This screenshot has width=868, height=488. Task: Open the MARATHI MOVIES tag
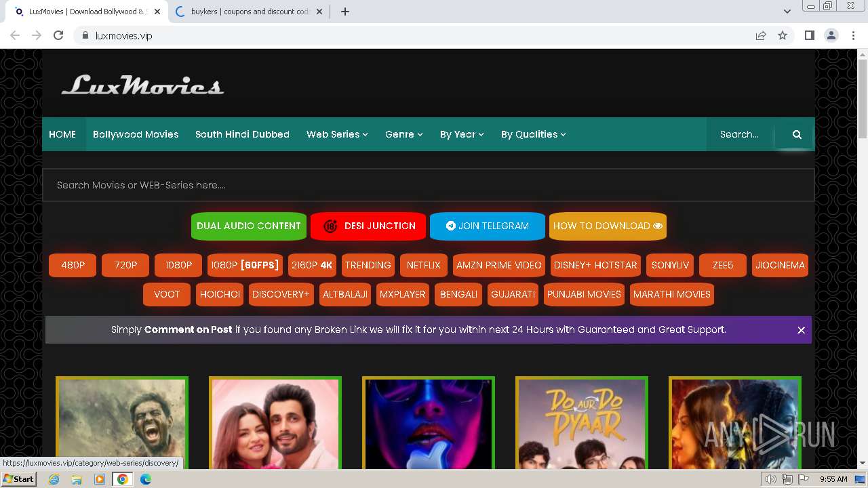click(x=672, y=294)
